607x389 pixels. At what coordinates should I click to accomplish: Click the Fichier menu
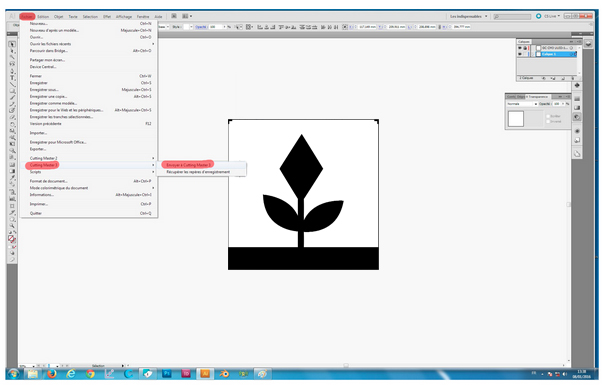[x=27, y=17]
